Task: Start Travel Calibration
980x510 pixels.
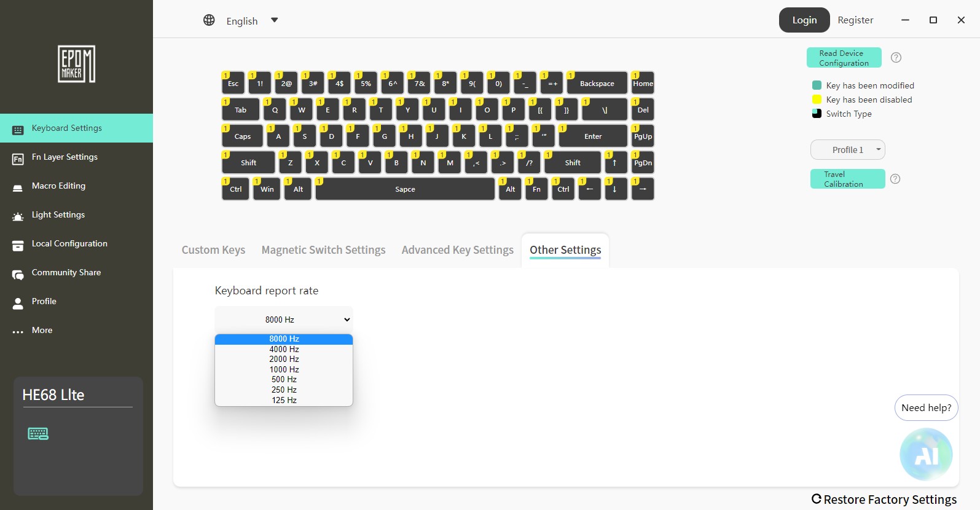Action: pos(847,179)
